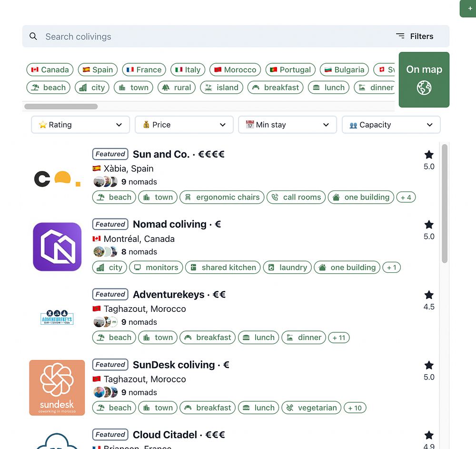Enable the breakfast filter chip
Viewport: 476px width, 449px height.
point(275,88)
